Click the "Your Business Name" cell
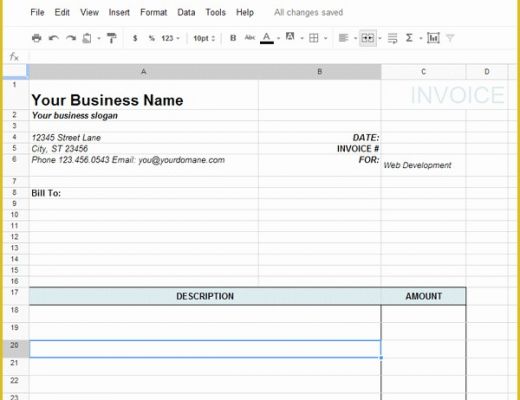Viewport: 520px width, 400px height. pyautogui.click(x=144, y=95)
